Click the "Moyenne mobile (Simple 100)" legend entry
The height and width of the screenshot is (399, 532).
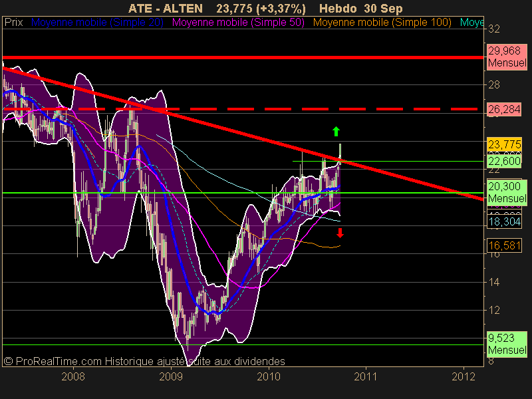tap(382, 23)
